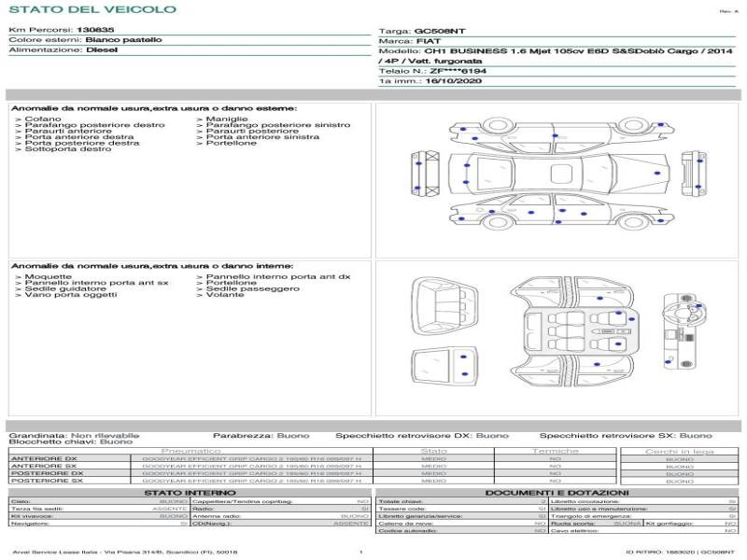Click "Pannello interno porta ant dx"
Screen dimensions: 747x560
[x=278, y=276]
